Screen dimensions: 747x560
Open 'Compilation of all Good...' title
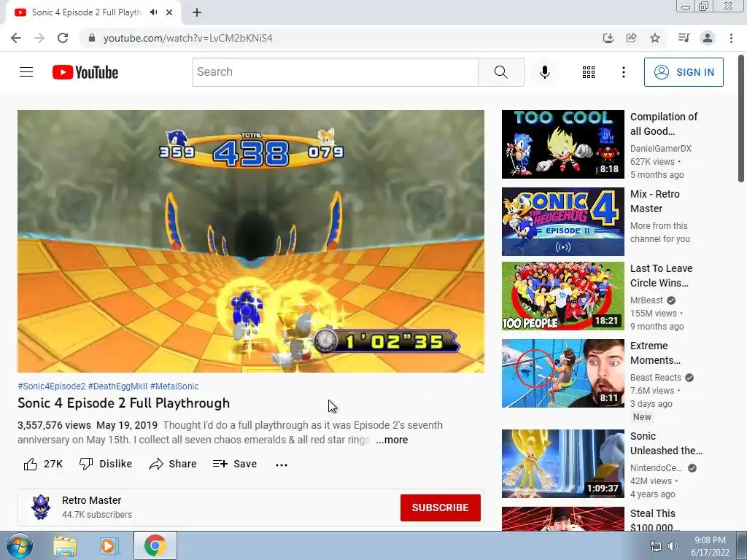coord(664,124)
